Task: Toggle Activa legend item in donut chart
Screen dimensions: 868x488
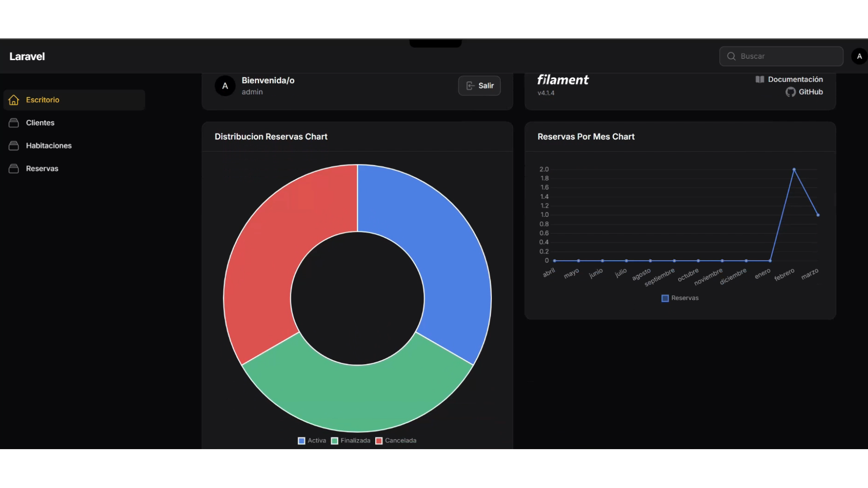Action: [312, 441]
